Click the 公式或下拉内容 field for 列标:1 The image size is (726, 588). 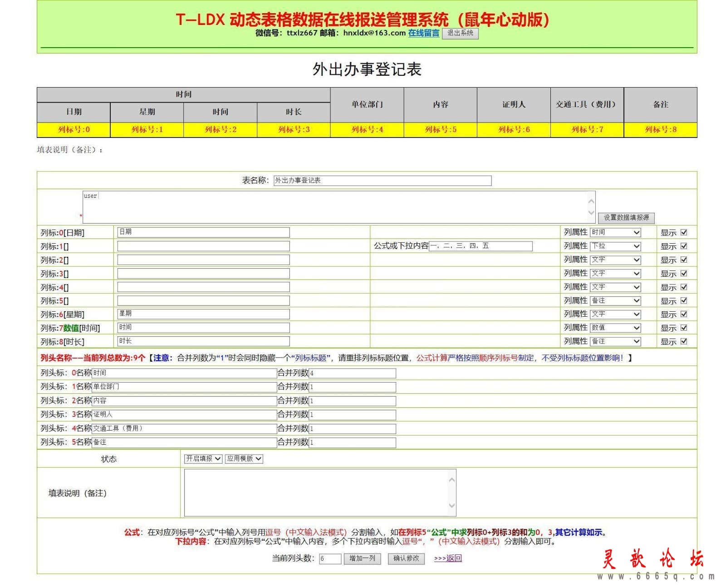point(481,246)
